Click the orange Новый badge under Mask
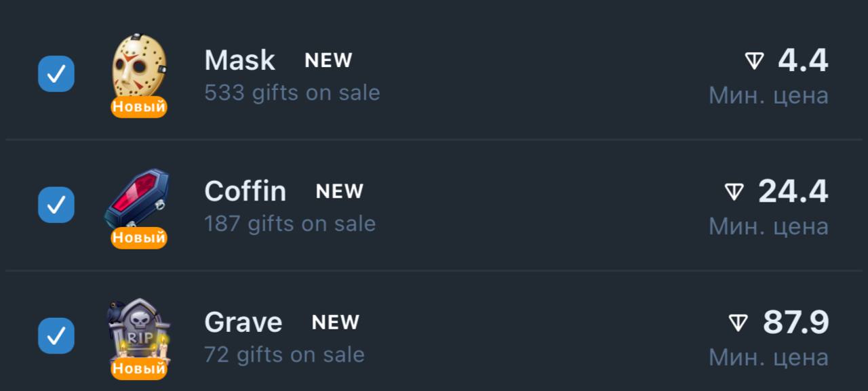 [139, 107]
